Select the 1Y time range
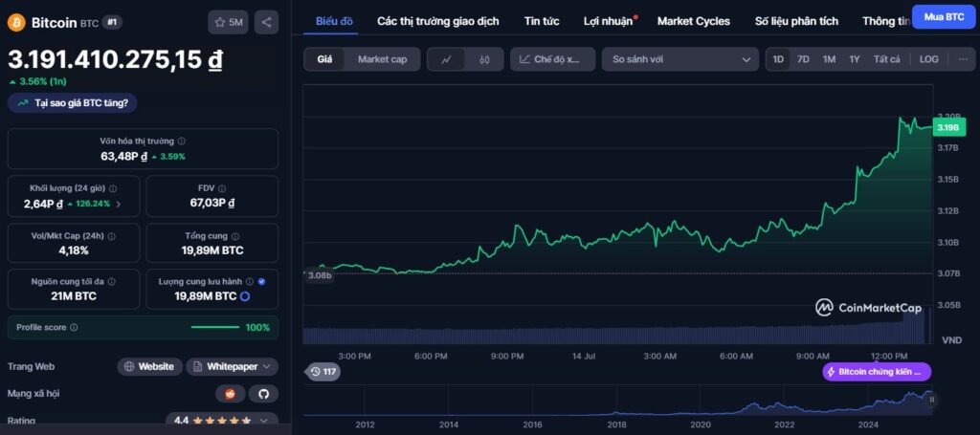Viewport: 980px width, 435px height. (x=855, y=59)
